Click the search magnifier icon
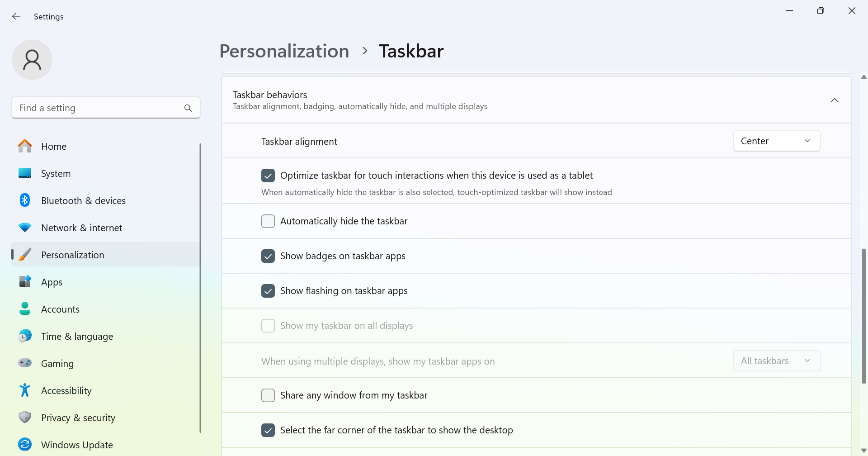This screenshot has height=456, width=868. pos(188,108)
